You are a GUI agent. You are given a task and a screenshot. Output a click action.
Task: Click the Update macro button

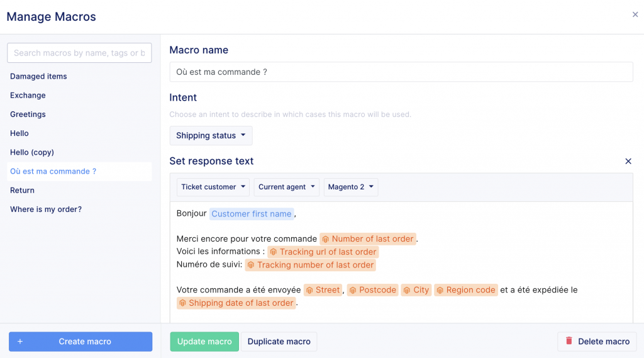[x=204, y=342]
